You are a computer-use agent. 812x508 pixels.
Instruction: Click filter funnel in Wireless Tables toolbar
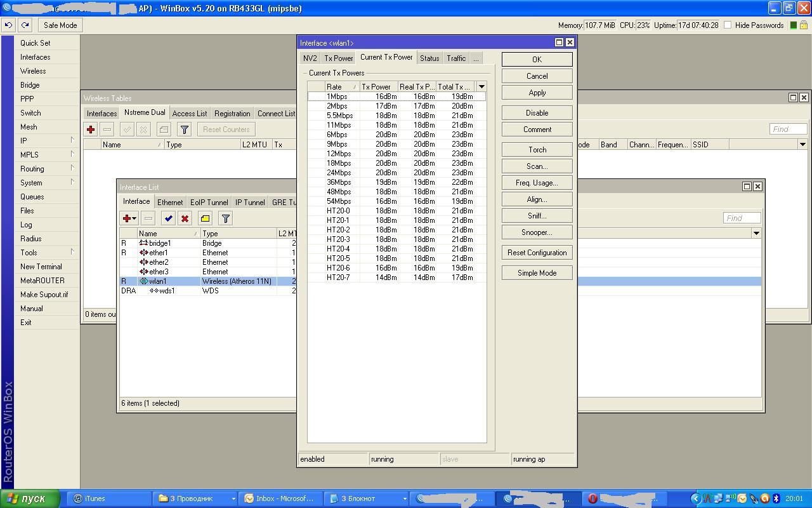click(184, 130)
